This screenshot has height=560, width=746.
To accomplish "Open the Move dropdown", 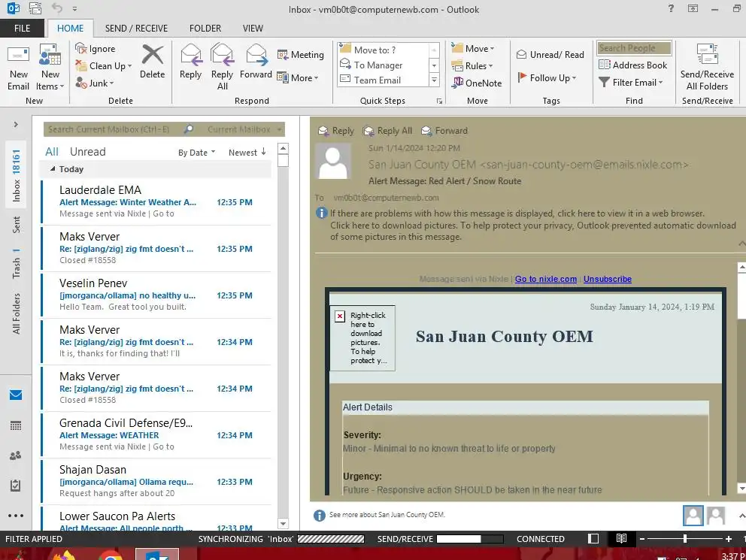I will click(x=473, y=49).
